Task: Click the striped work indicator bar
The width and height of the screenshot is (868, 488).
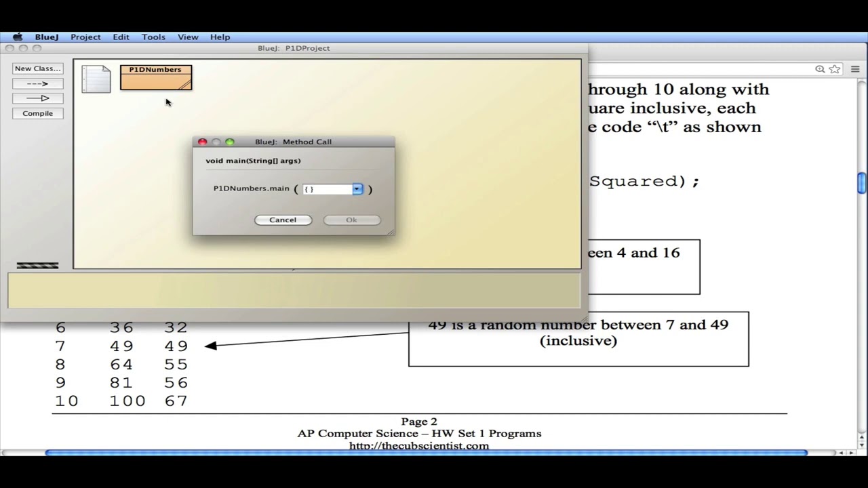Action: tap(37, 265)
